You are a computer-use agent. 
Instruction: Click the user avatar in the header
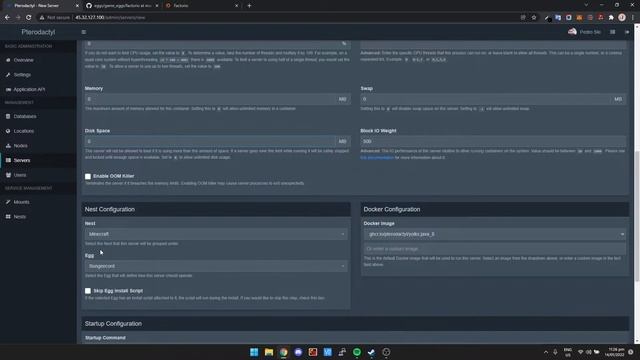[572, 32]
